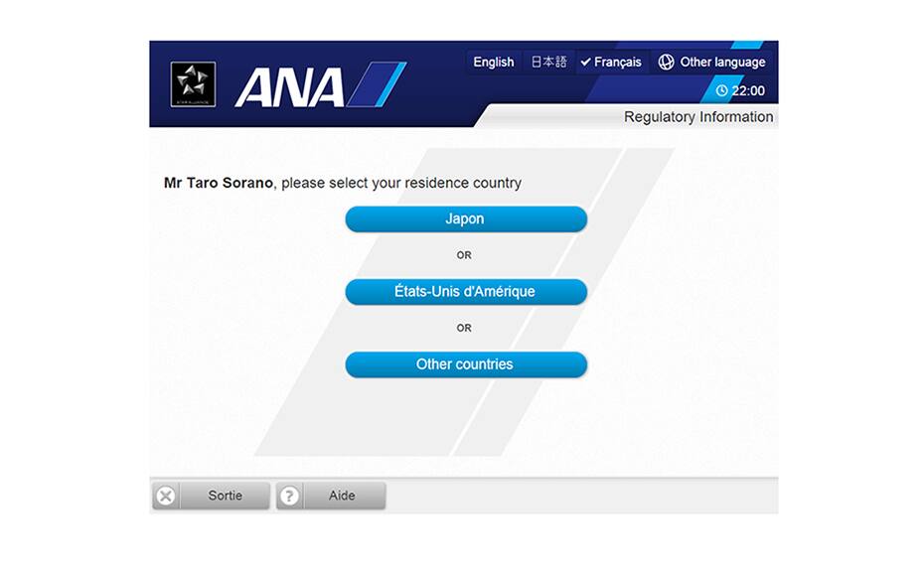Viewport: 924px width, 571px height.
Task: Choose États-Unis d'Amérique as residence country
Action: 465,292
